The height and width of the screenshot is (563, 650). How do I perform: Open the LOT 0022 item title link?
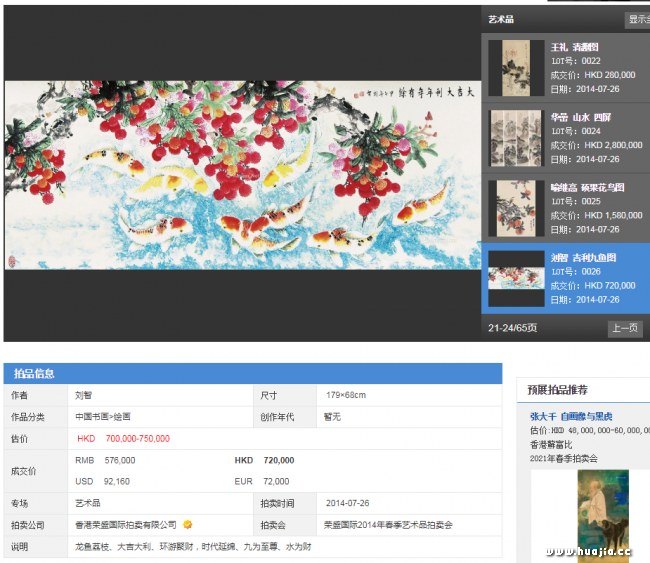(575, 47)
